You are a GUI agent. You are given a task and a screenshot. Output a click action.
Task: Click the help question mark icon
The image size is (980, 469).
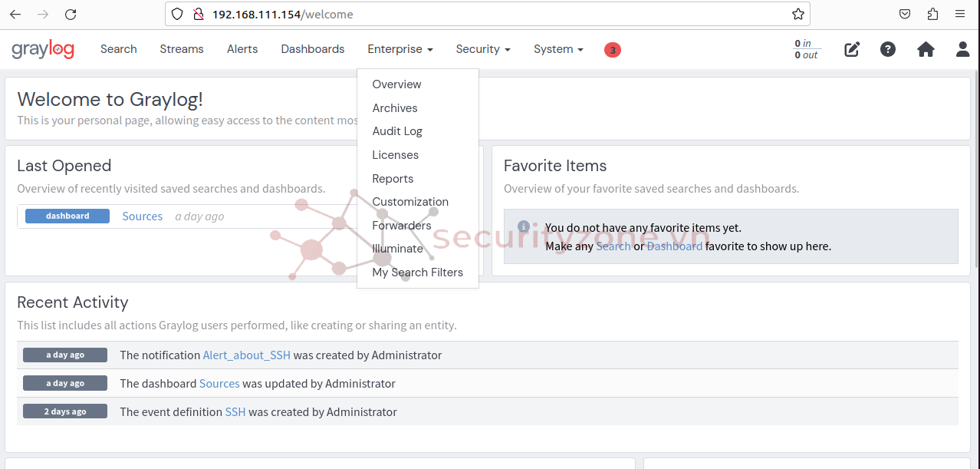click(888, 49)
